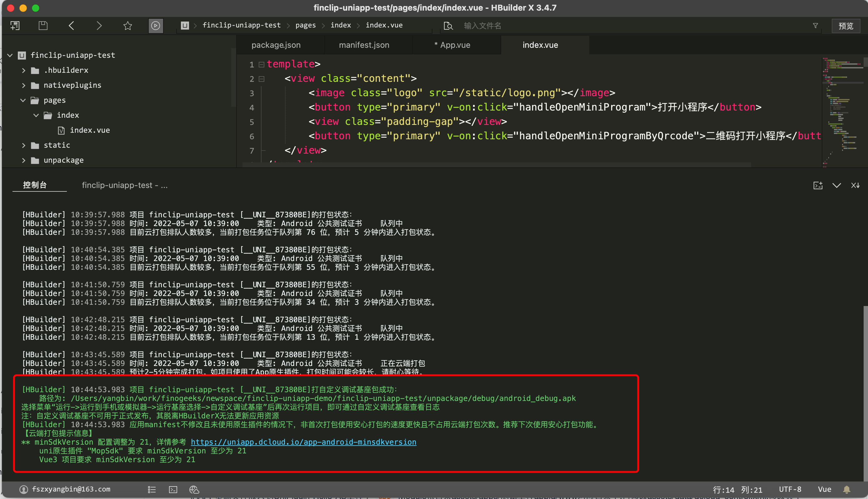Open the app-android-minsdkversion link
This screenshot has width=868, height=499.
click(x=303, y=442)
